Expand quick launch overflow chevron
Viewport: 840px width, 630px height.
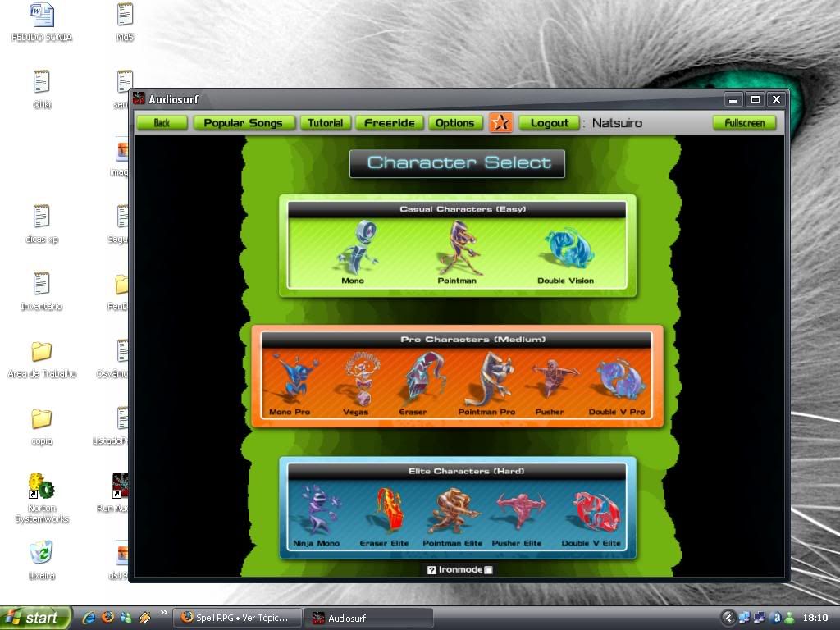[163, 612]
